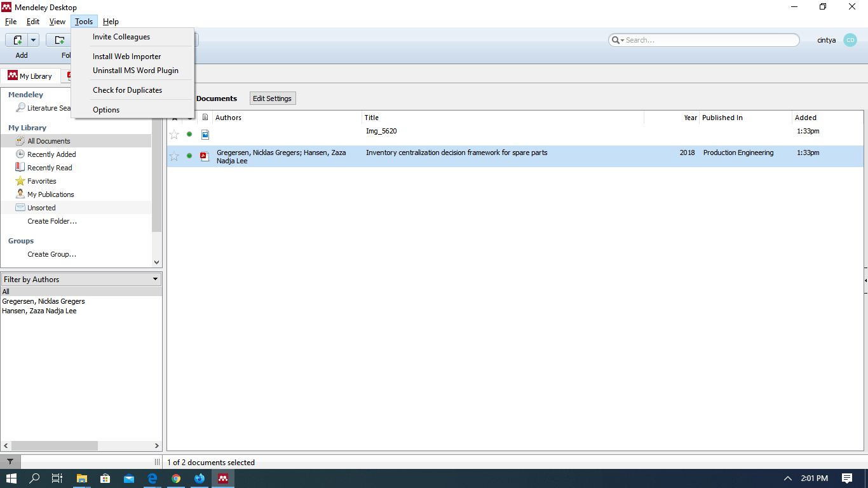Viewport: 868px width, 488px height.
Task: Choose Check for Duplicates from Tools menu
Action: pos(127,90)
